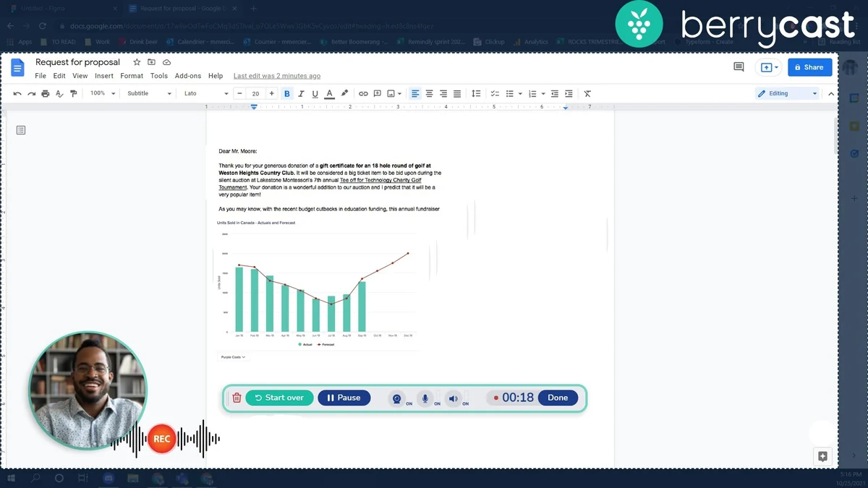Increase font size with plus button
868x488 pixels.
click(x=272, y=93)
